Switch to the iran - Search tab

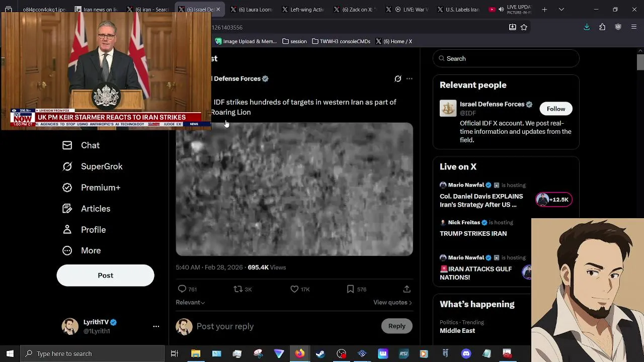(148, 9)
